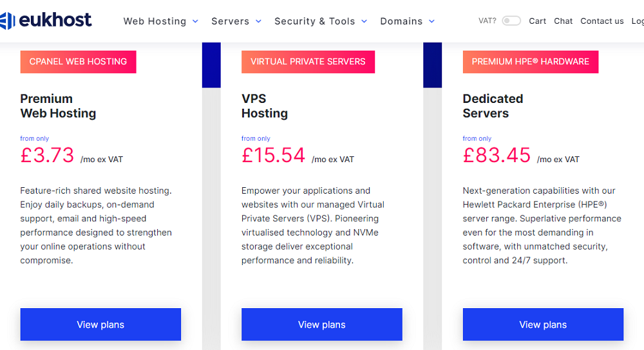The width and height of the screenshot is (644, 350).
Task: Expand the Servers dropdown chevron
Action: (258, 21)
